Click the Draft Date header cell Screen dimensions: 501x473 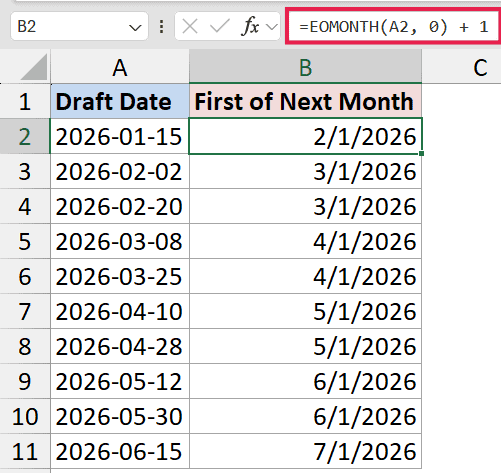point(120,101)
